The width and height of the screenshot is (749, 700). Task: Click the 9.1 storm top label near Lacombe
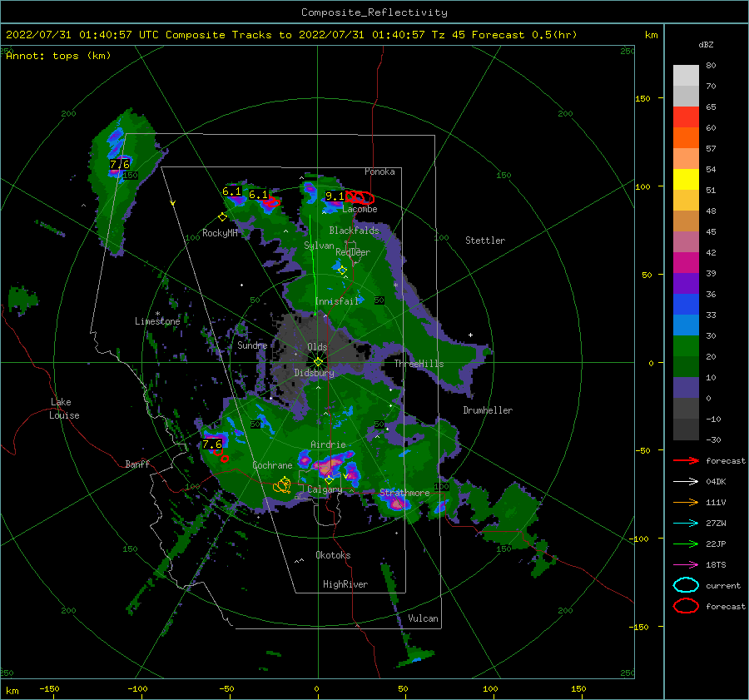(335, 196)
